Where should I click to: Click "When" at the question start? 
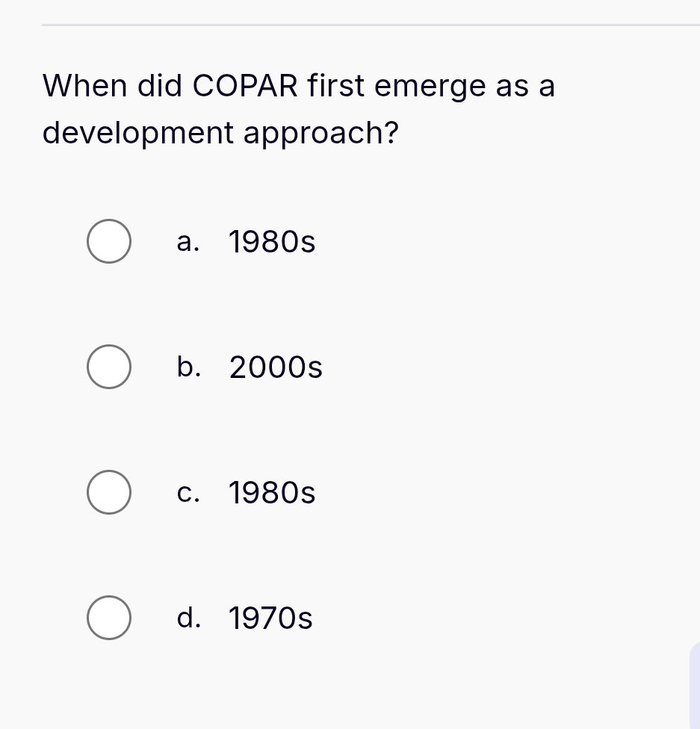[84, 87]
